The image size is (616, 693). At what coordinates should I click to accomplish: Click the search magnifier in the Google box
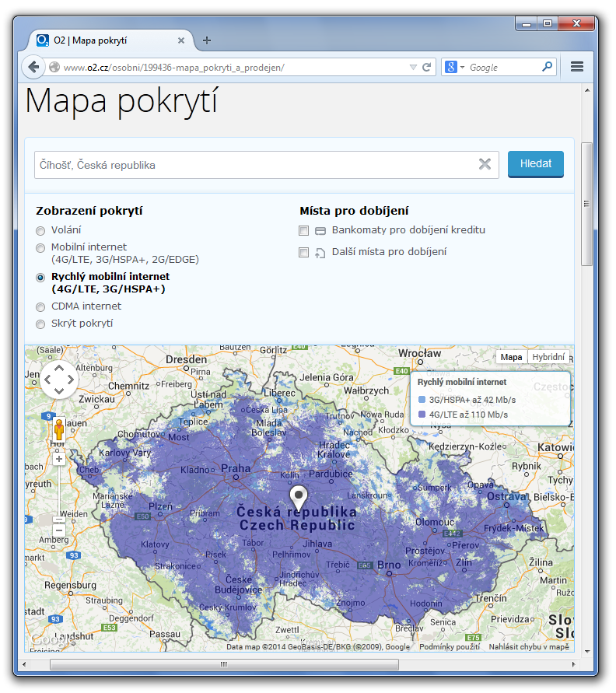pos(547,67)
